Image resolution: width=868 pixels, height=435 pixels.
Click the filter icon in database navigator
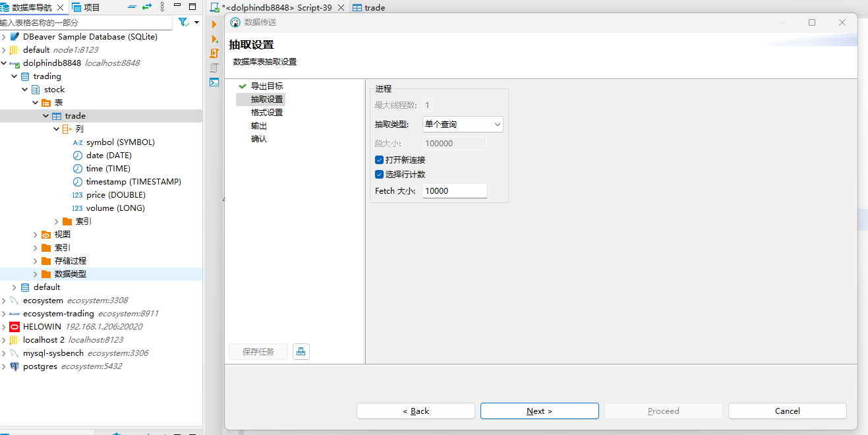point(183,22)
